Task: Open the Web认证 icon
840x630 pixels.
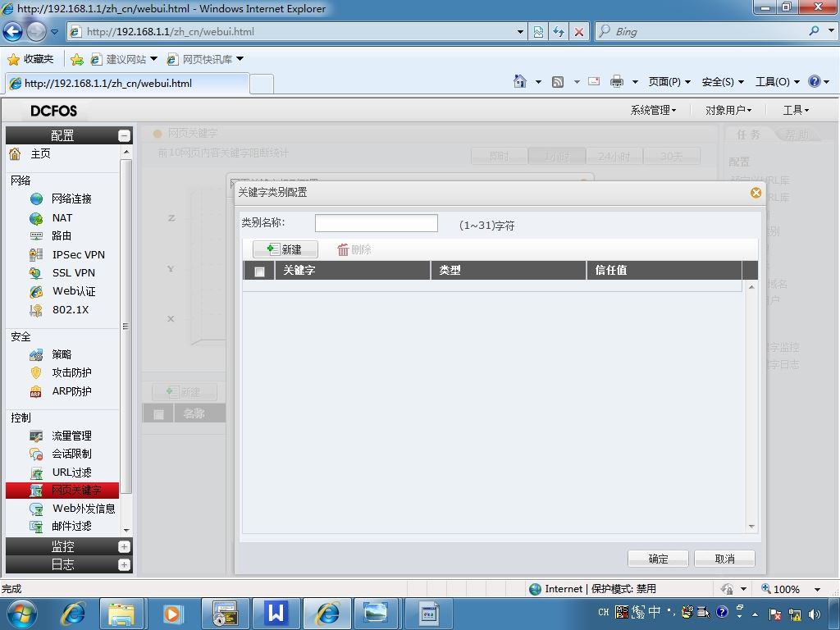Action: point(36,291)
